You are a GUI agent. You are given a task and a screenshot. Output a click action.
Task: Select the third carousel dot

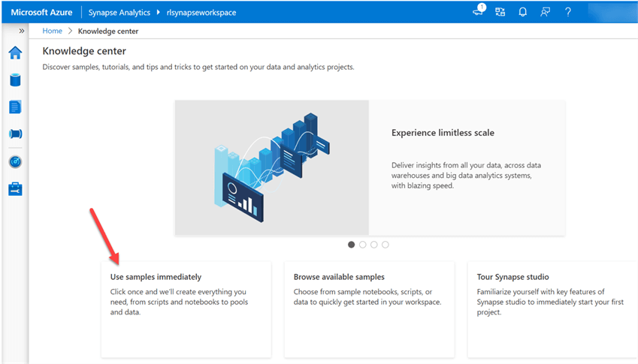(x=374, y=245)
